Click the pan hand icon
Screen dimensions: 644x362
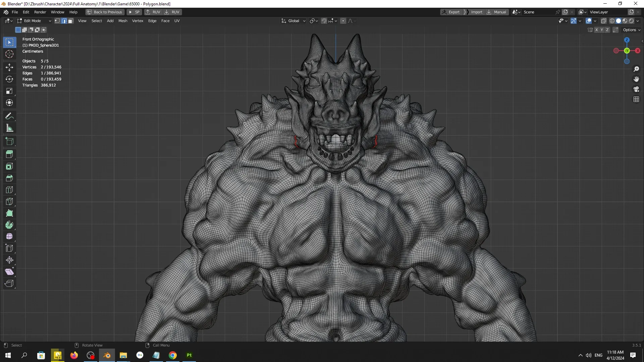click(636, 79)
